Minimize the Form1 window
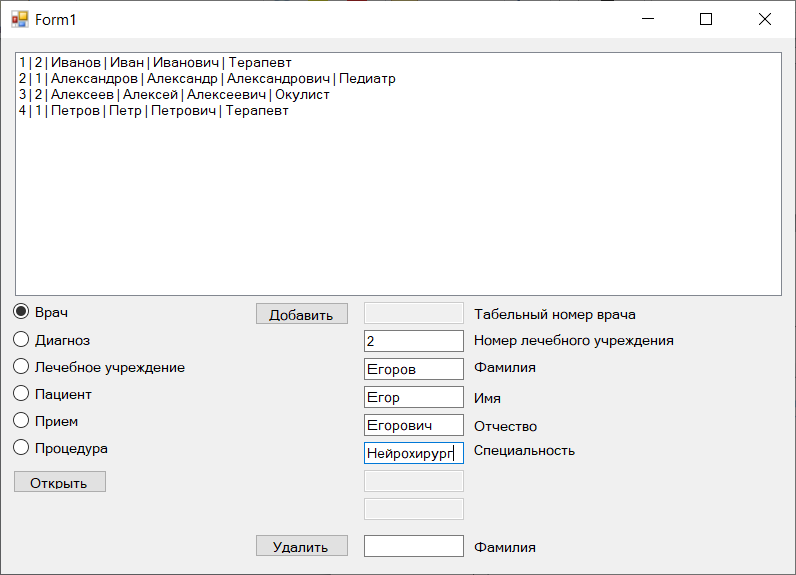796x575 pixels. [648, 19]
